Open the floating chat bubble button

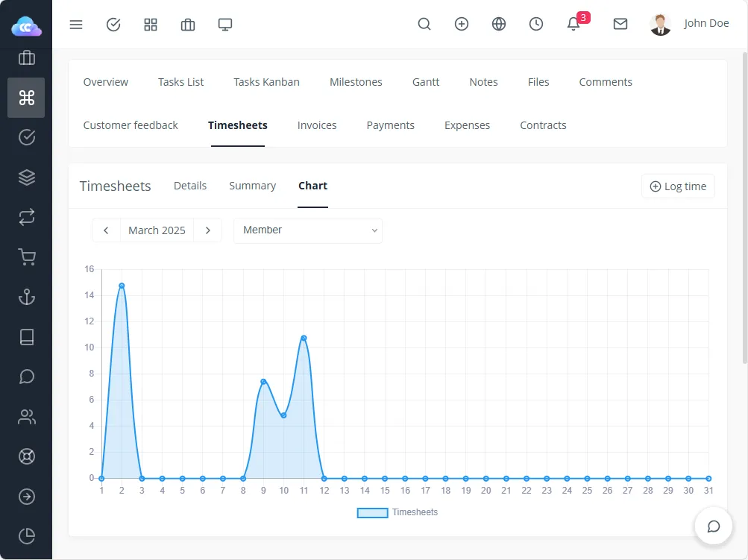(713, 526)
